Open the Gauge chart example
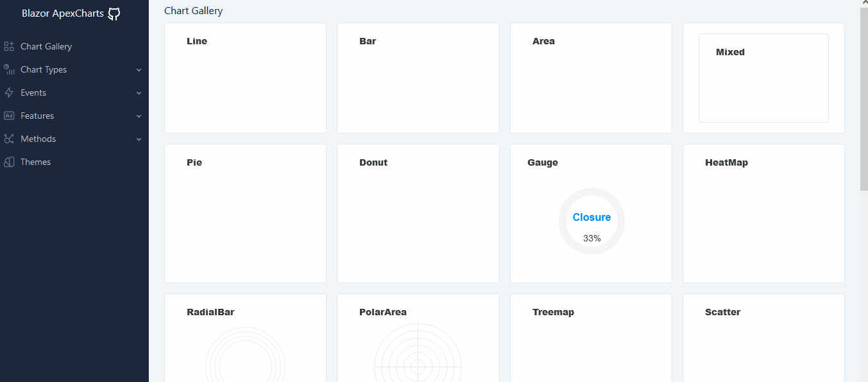868x382 pixels. tap(590, 213)
